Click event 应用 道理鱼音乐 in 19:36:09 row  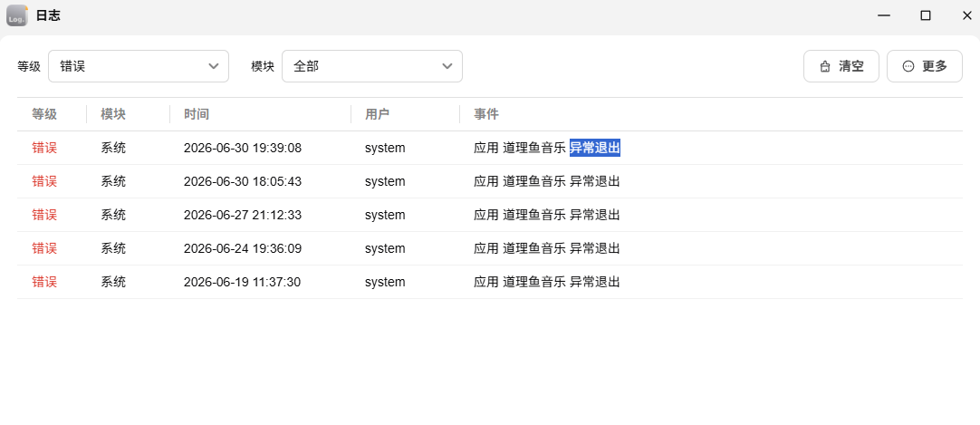[x=520, y=249]
